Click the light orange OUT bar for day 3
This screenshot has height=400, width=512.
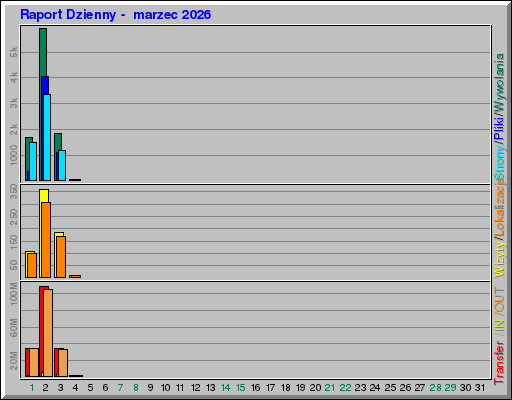click(x=63, y=363)
